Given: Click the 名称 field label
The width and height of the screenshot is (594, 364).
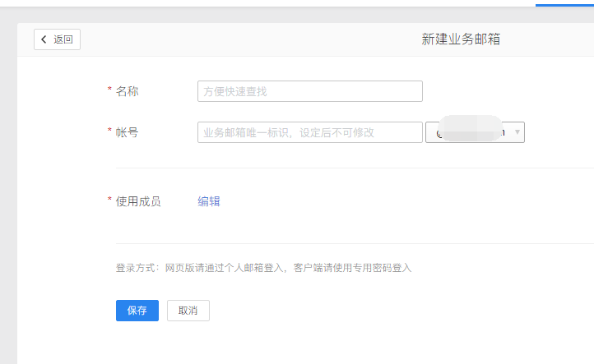Looking at the screenshot, I should tap(128, 91).
